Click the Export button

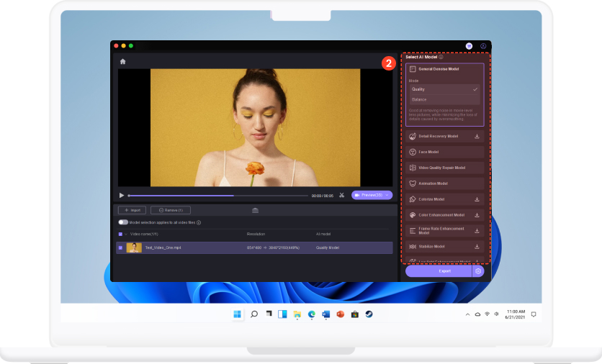click(438, 271)
